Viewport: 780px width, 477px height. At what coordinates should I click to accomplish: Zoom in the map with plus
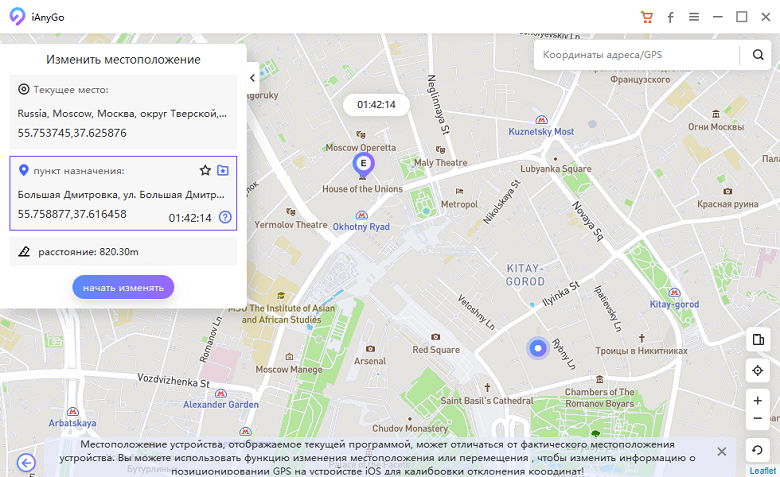pyautogui.click(x=758, y=400)
